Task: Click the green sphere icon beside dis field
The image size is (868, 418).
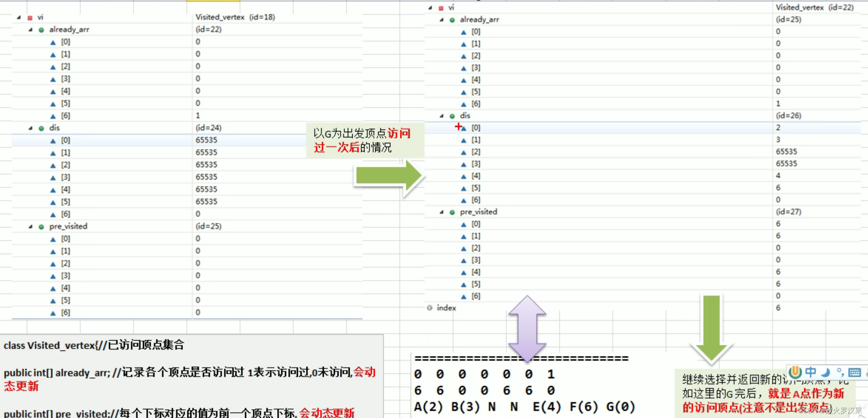Action: [41, 128]
